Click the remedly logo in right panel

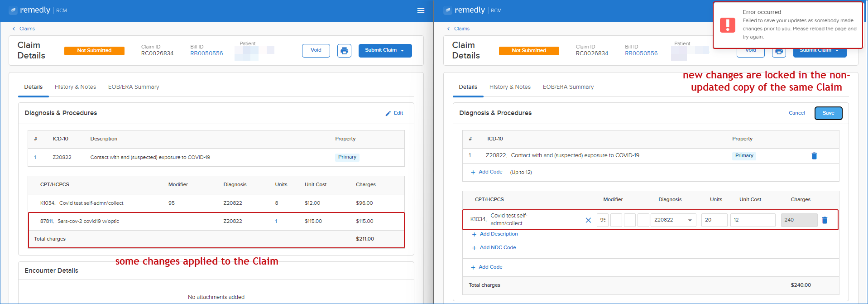(x=465, y=10)
